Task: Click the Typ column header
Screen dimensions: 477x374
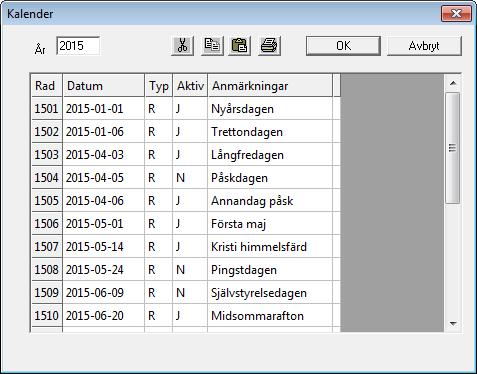Action: tap(159, 86)
